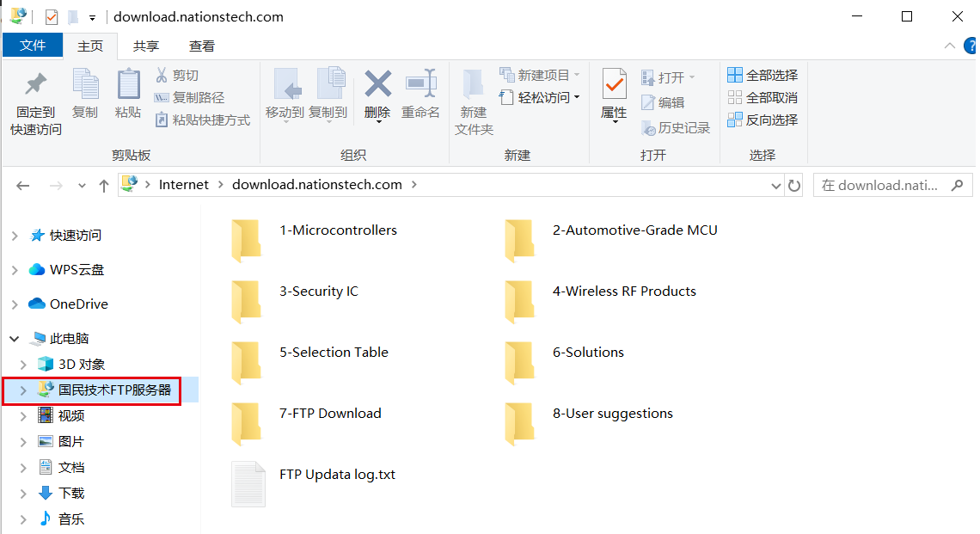Click download.nationstech.com in the breadcrumb
The height and width of the screenshot is (534, 980).
(317, 185)
